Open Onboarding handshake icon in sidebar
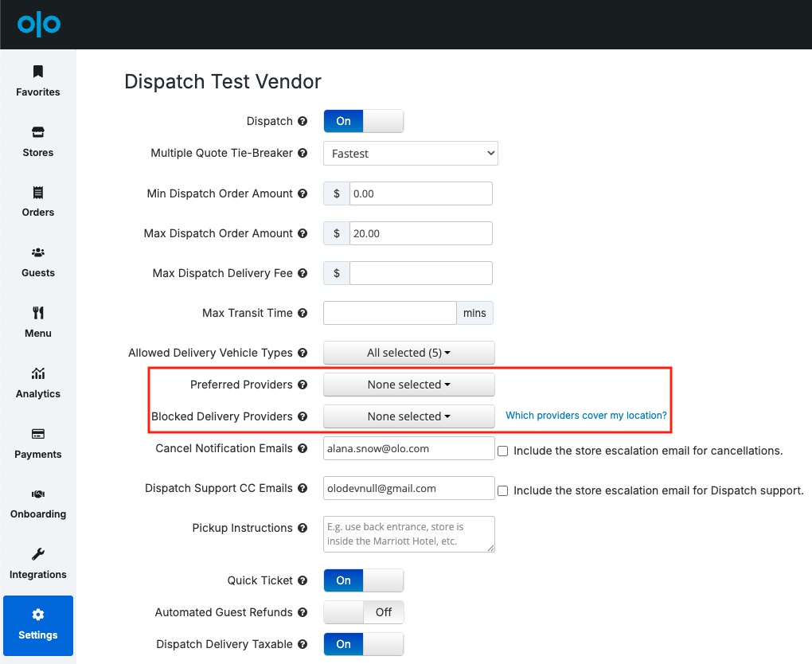 37,494
